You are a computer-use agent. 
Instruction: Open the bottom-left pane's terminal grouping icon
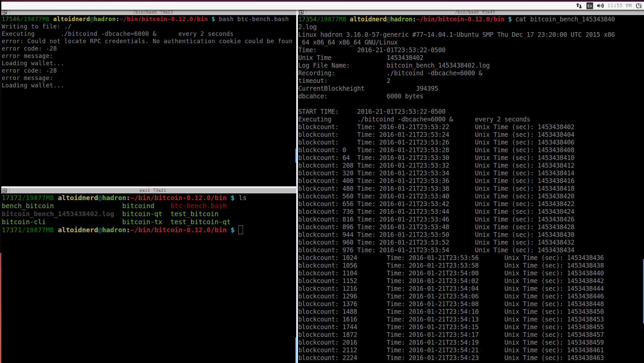pyautogui.click(x=5, y=191)
